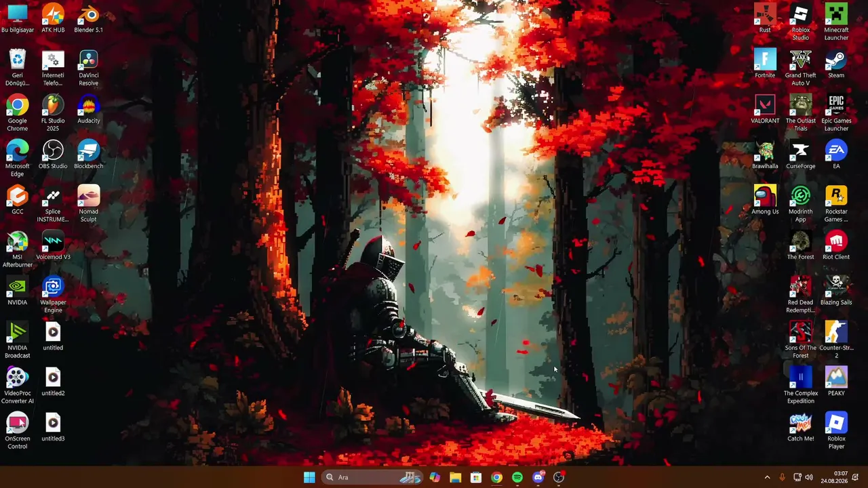Click the PEAKY desktop icon

coord(836,382)
